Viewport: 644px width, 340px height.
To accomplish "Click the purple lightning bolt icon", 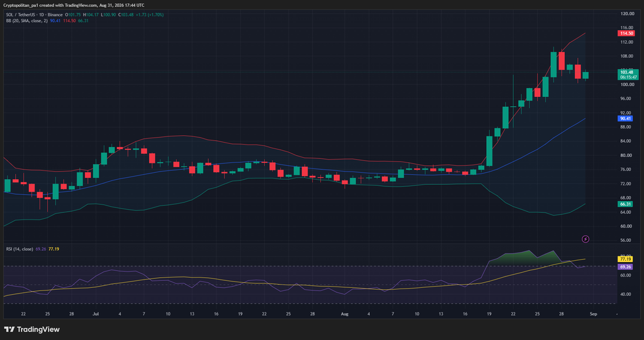I will click(x=586, y=239).
